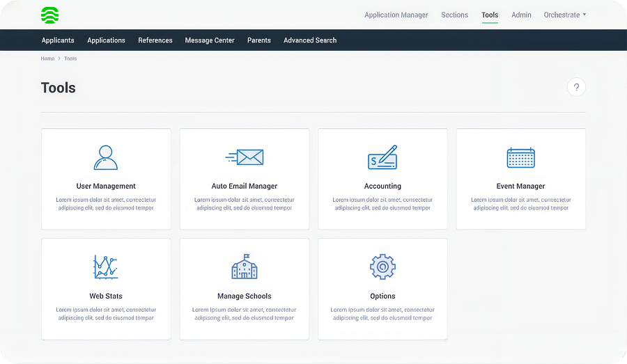Open the User Management title link
The height and width of the screenshot is (364, 627).
(106, 186)
